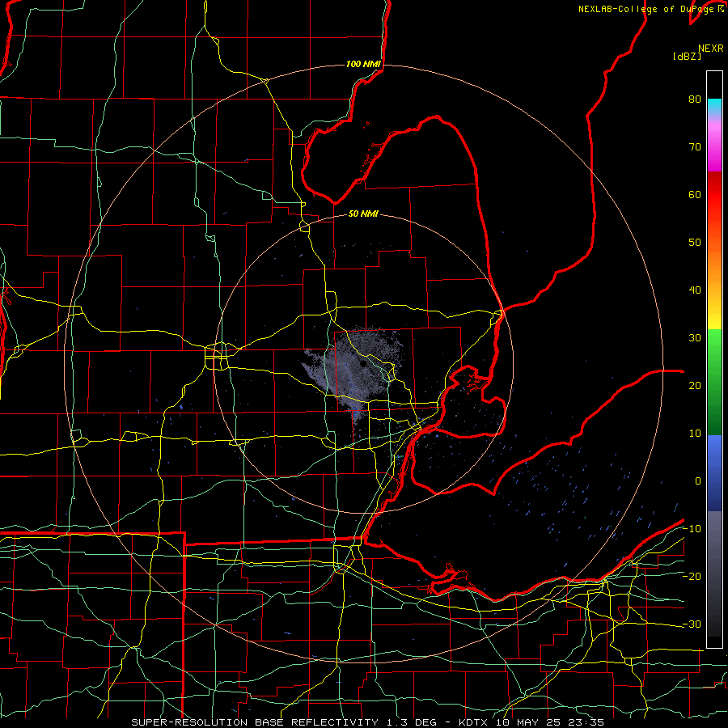Click the -30 value on the dBZ scale
728x728 pixels.
click(x=692, y=624)
